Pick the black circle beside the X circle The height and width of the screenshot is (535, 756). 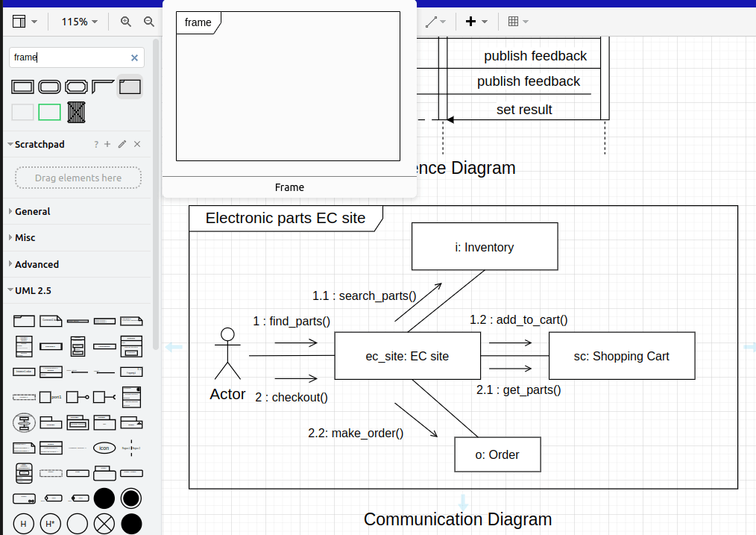(131, 523)
